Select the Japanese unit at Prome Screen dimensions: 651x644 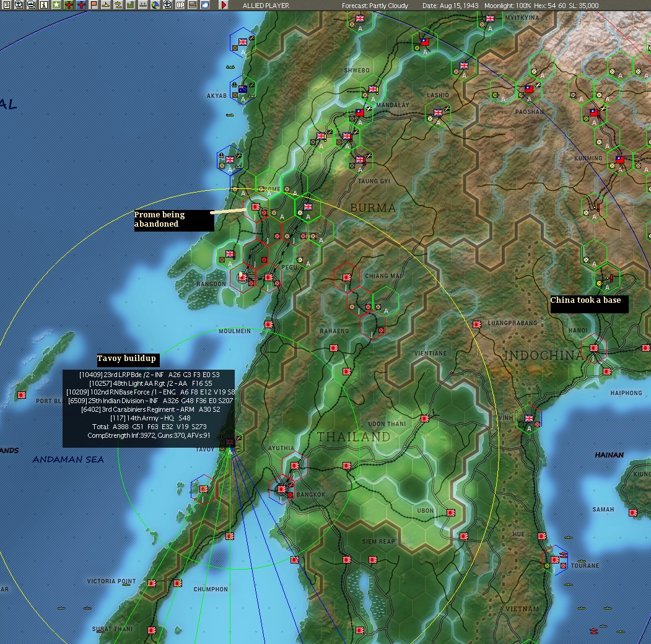coord(256,207)
